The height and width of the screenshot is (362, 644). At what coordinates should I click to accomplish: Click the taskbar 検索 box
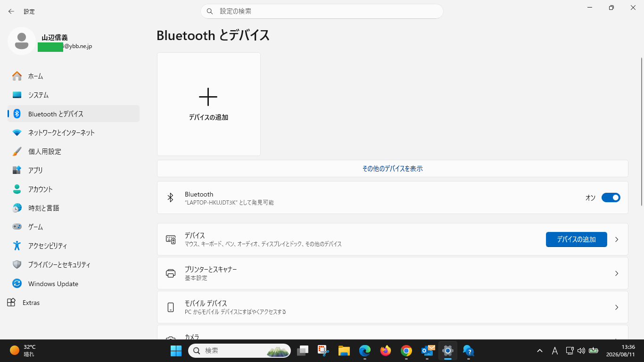pos(239,351)
